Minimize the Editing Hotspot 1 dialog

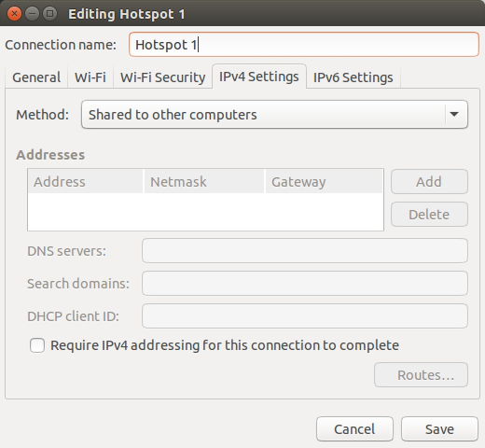(x=32, y=14)
